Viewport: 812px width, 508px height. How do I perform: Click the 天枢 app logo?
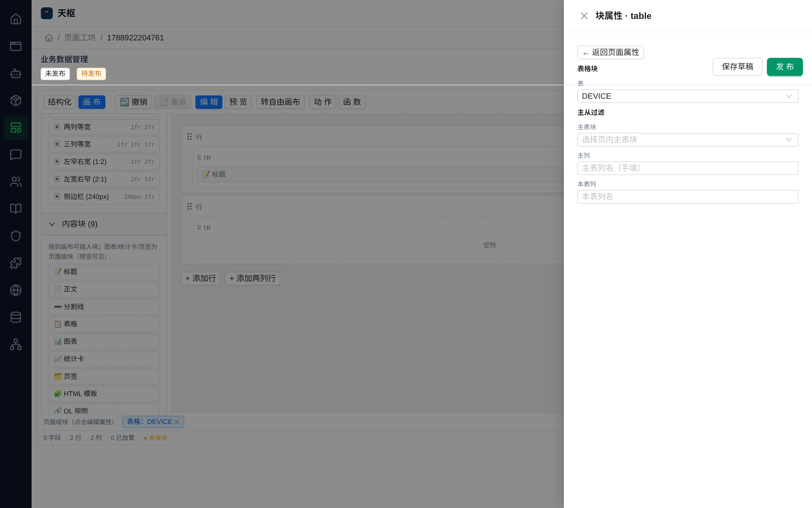tap(47, 13)
